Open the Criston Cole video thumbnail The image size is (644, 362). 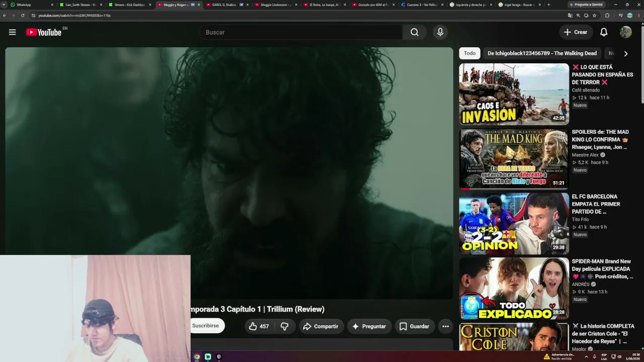coord(514,337)
